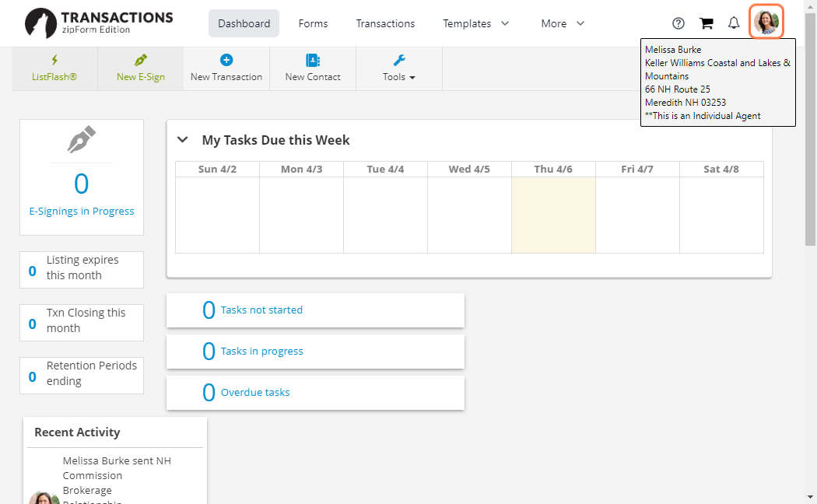Screen dimensions: 817x504
Task: Open the Transactions menu item
Action: (x=386, y=23)
